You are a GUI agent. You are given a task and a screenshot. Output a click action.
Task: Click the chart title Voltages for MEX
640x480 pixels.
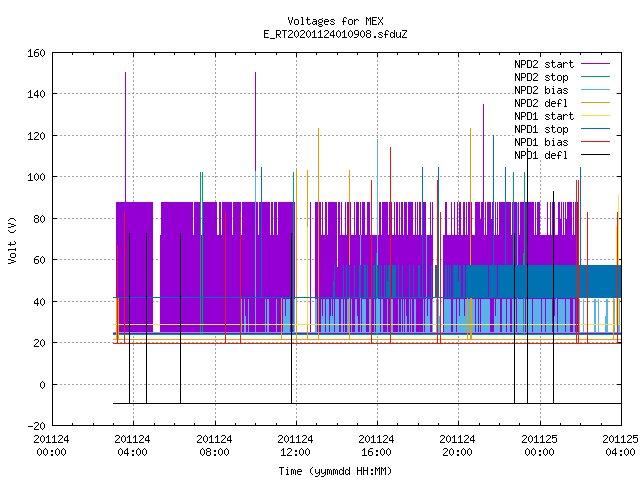point(335,21)
